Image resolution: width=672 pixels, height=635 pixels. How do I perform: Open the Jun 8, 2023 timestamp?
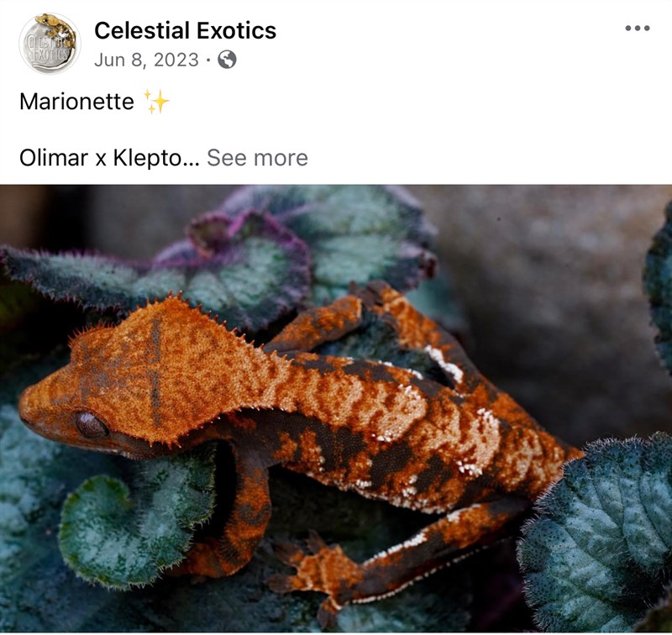click(146, 60)
